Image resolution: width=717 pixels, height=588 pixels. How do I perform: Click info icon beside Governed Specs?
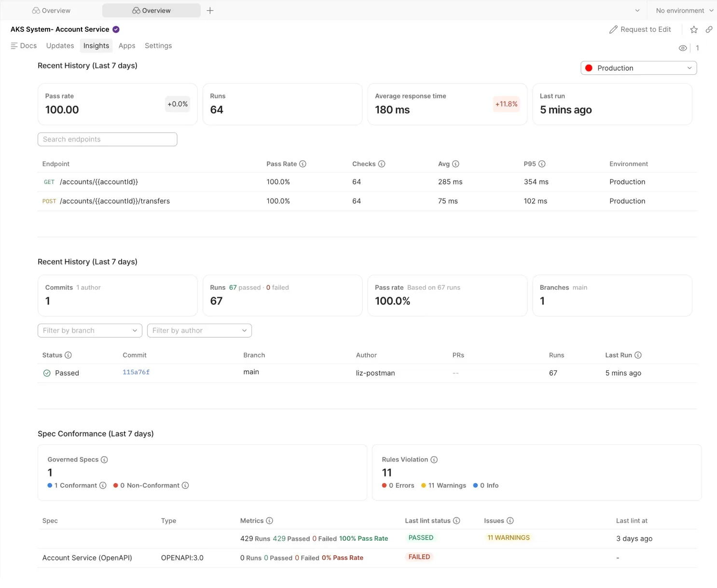tap(104, 460)
